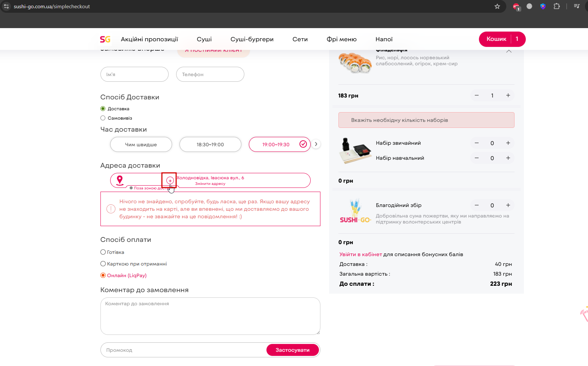Decrease Філадельфія roll quantity with minus

click(x=477, y=96)
